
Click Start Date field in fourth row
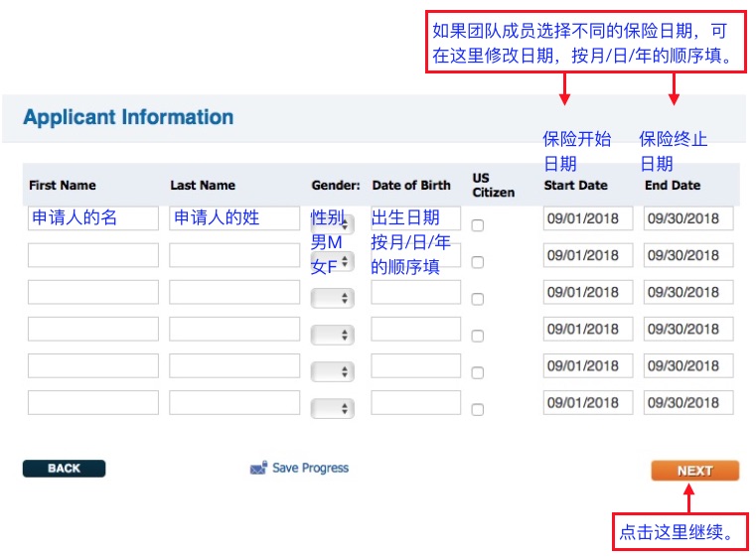click(587, 329)
